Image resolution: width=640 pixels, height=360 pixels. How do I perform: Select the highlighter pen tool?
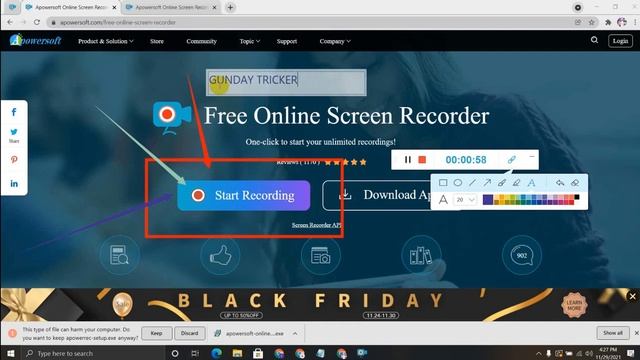pyautogui.click(x=516, y=183)
